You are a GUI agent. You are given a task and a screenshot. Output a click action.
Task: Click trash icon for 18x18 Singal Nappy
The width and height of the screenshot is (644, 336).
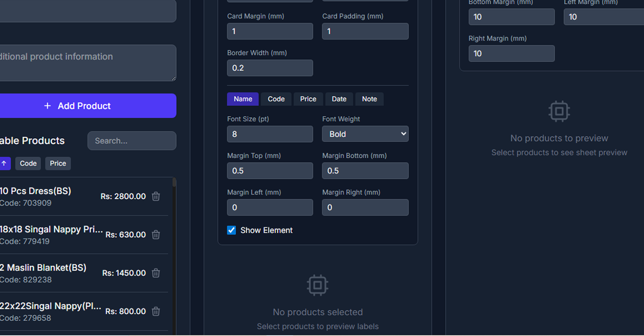(156, 235)
